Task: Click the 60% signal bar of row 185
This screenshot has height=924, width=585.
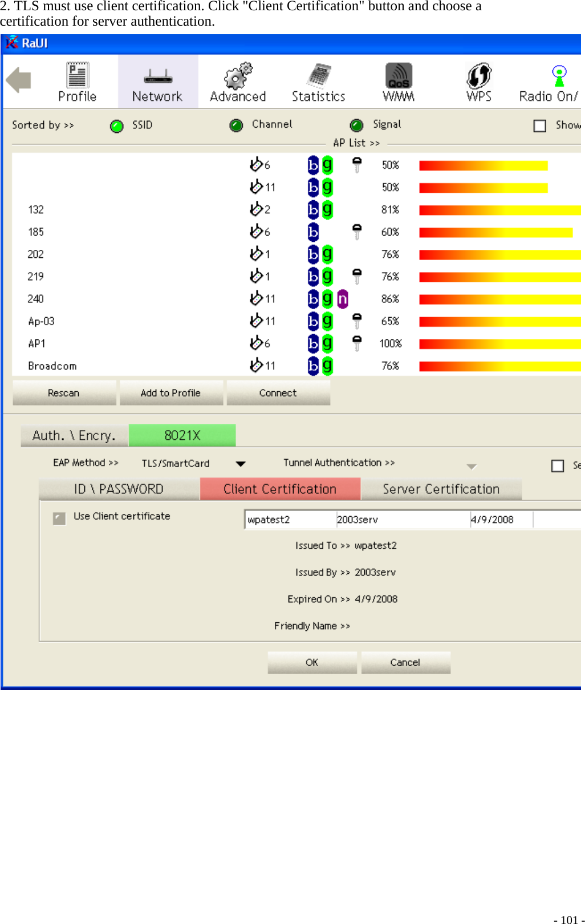Action: point(496,232)
